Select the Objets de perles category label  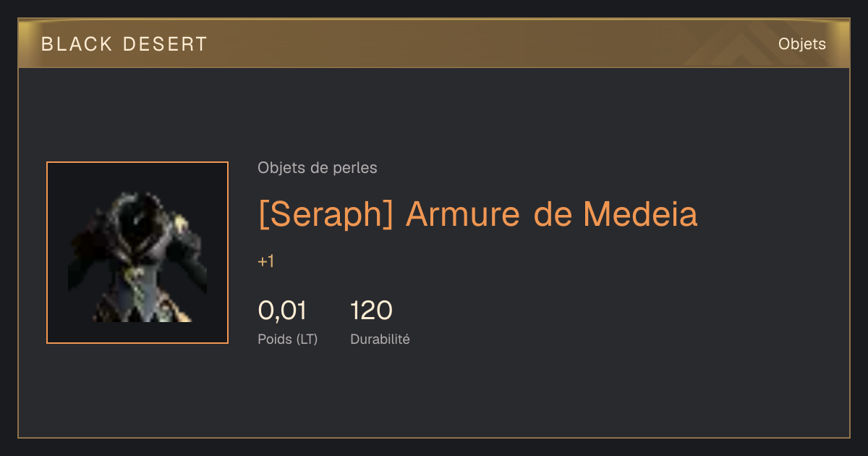point(318,168)
